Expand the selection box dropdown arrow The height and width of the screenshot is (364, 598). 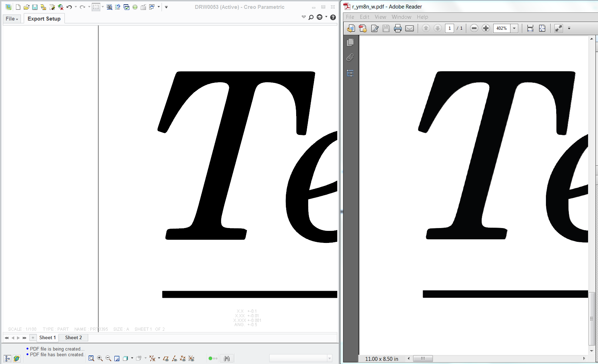pos(103,7)
